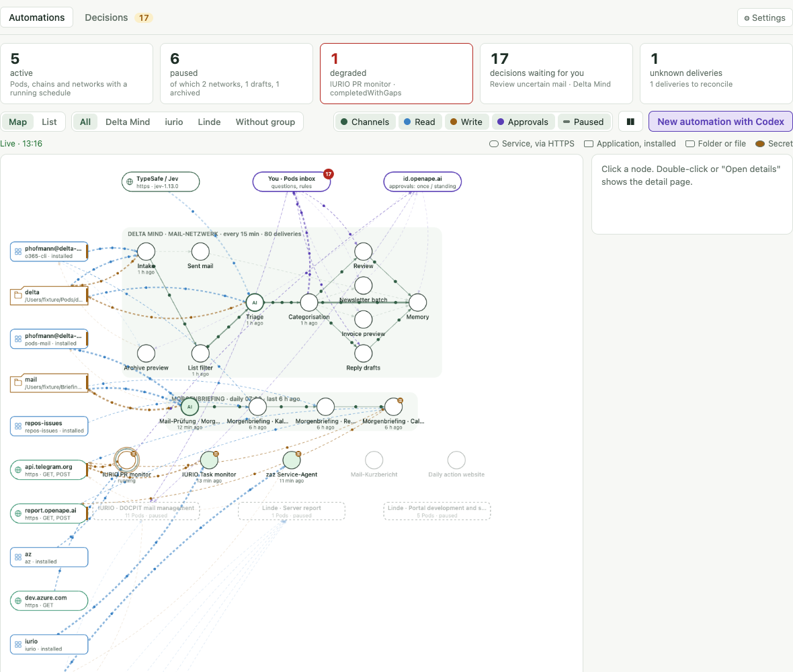This screenshot has width=793, height=672.
Task: Click the Intake pod circle
Action: tap(146, 251)
